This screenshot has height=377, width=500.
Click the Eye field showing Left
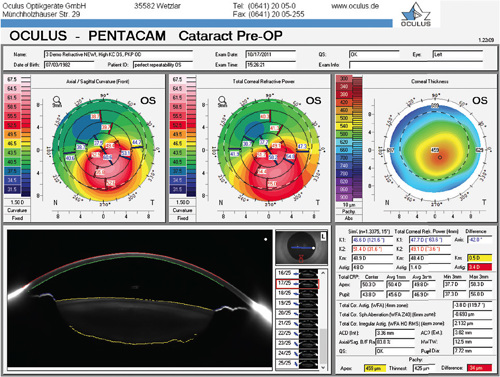coord(457,54)
